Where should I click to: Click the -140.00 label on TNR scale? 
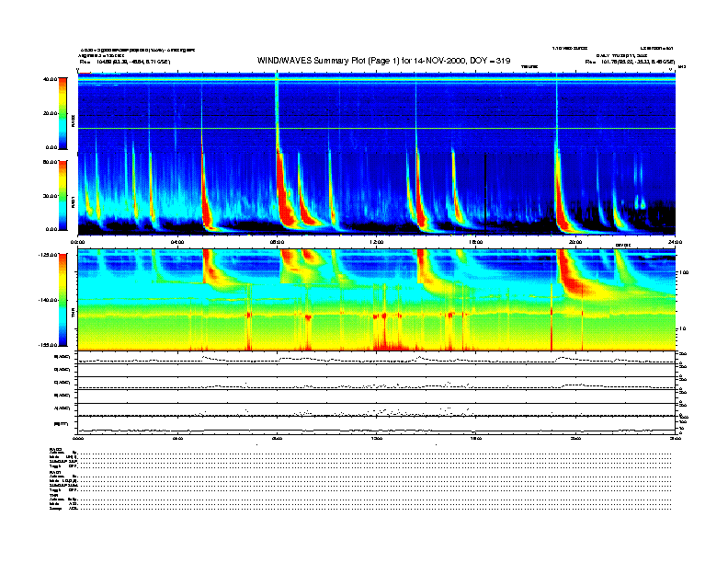[49, 300]
